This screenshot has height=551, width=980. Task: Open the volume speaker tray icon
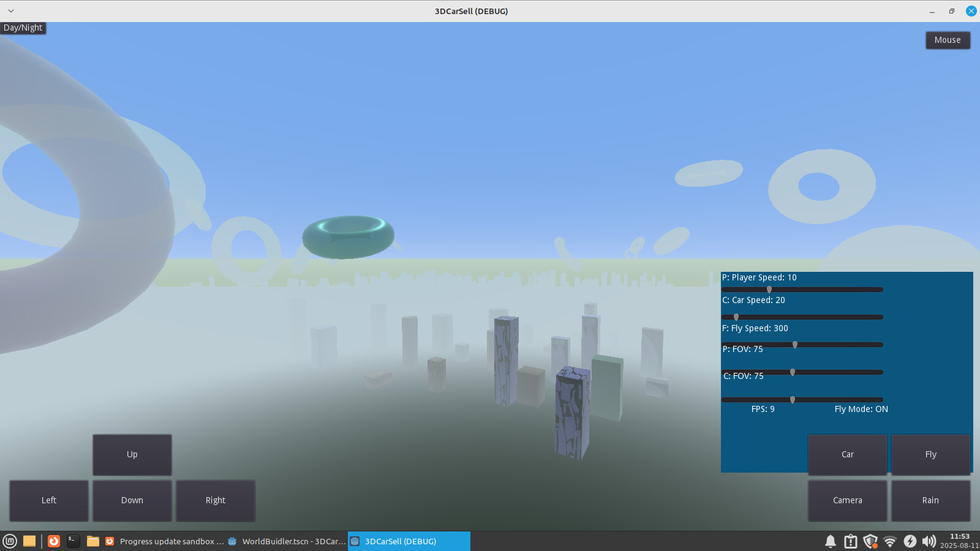[929, 541]
